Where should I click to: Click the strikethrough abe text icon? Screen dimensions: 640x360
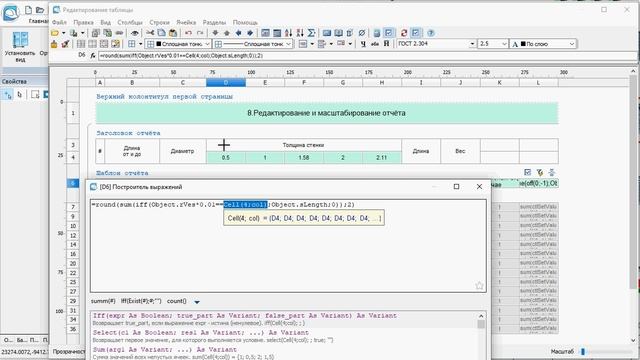[x=375, y=44]
